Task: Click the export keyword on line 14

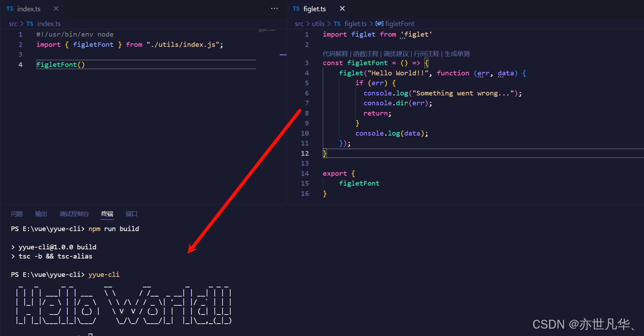Action: (x=335, y=174)
